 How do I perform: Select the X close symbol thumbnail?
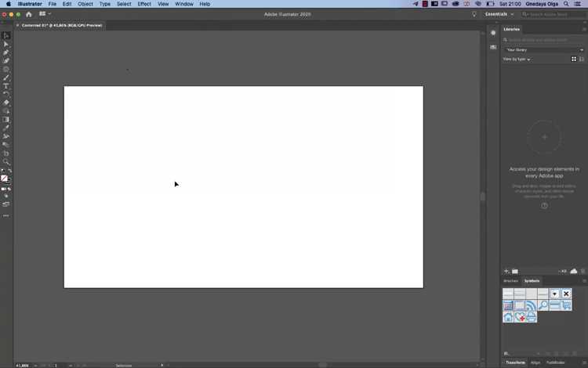pos(566,294)
